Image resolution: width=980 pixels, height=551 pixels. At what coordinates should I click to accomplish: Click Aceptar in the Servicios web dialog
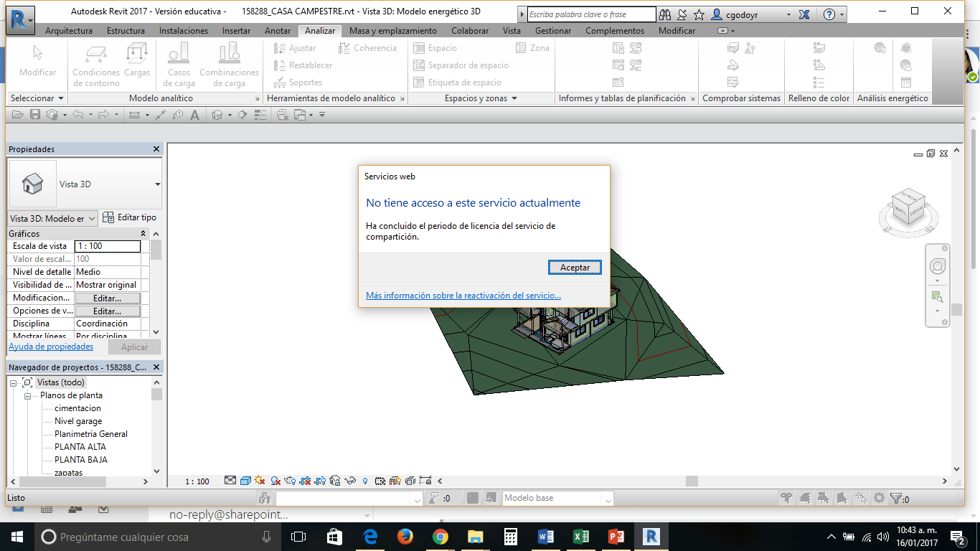point(575,267)
